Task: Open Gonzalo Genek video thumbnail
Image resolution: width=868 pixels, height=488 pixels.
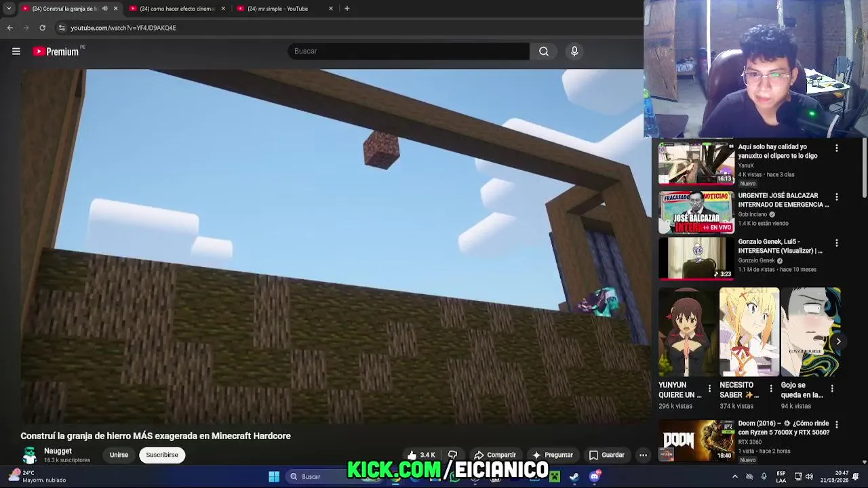Action: (696, 258)
